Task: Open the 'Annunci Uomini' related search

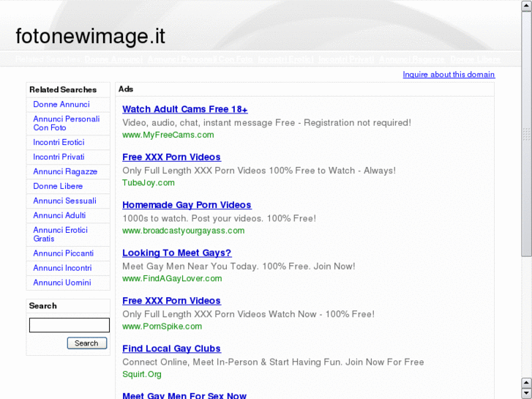Action: point(62,283)
